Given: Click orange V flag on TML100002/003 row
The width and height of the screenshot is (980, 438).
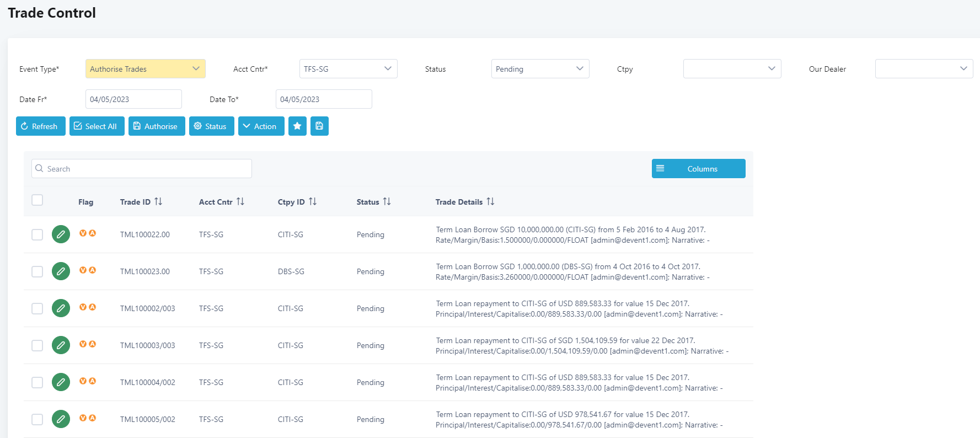Looking at the screenshot, I should [x=83, y=307].
